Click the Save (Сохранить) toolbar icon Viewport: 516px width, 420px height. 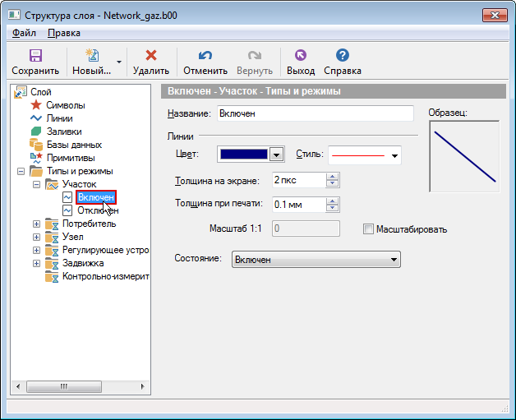coord(35,56)
